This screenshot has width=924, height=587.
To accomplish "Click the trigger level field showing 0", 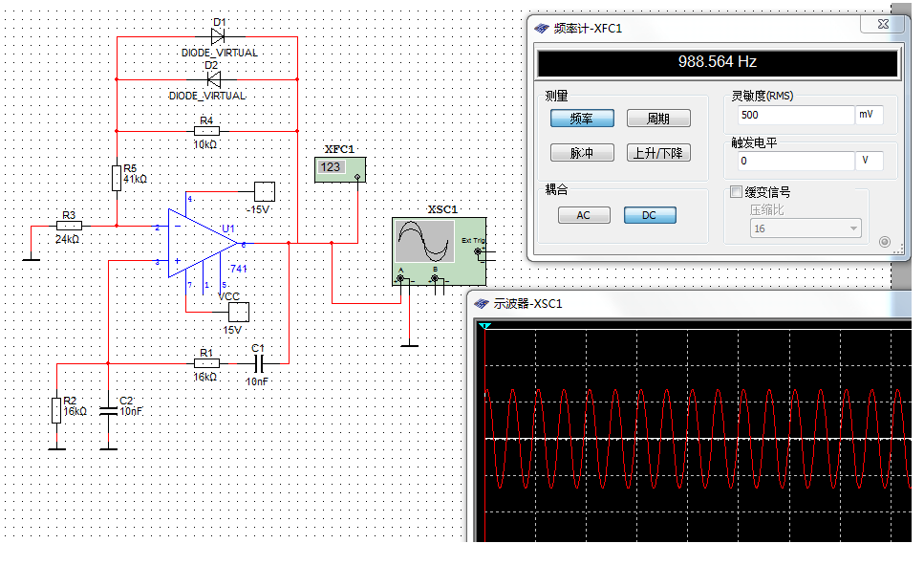I will [x=796, y=161].
